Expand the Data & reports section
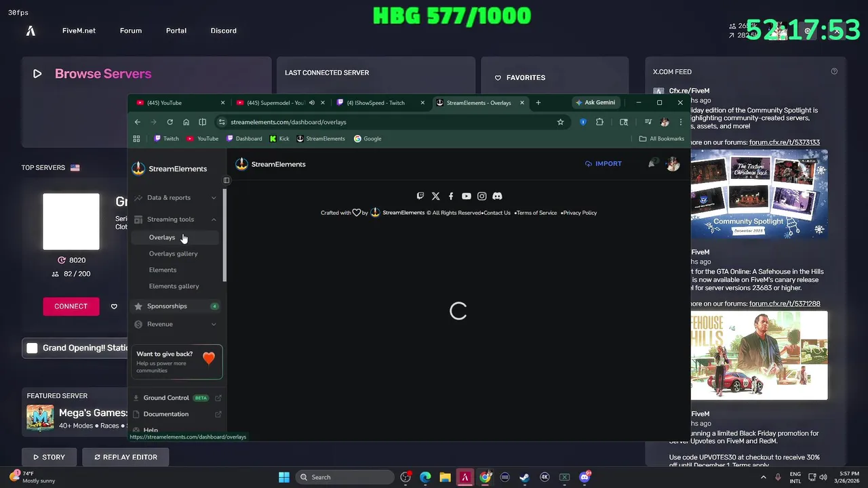 click(x=175, y=198)
